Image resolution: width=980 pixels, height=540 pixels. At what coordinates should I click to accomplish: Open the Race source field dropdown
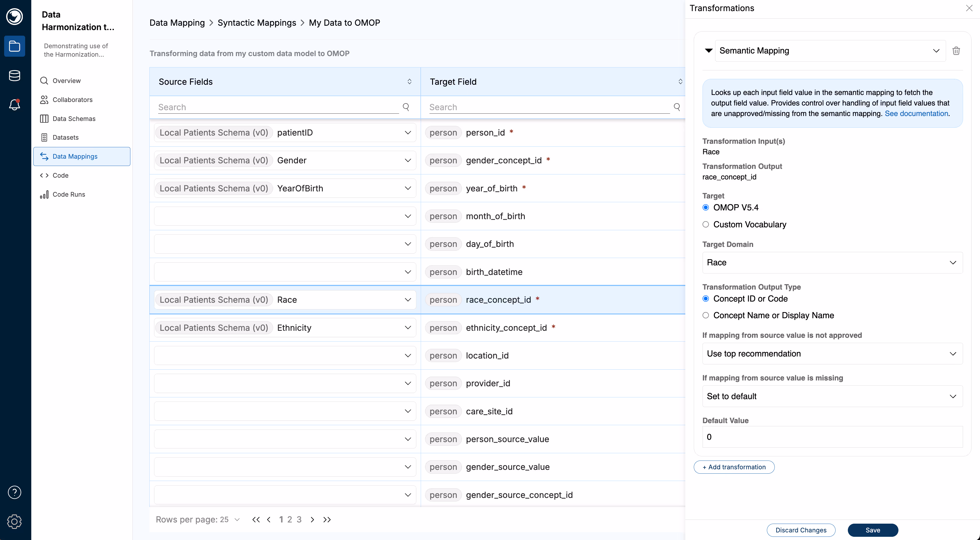pyautogui.click(x=285, y=300)
